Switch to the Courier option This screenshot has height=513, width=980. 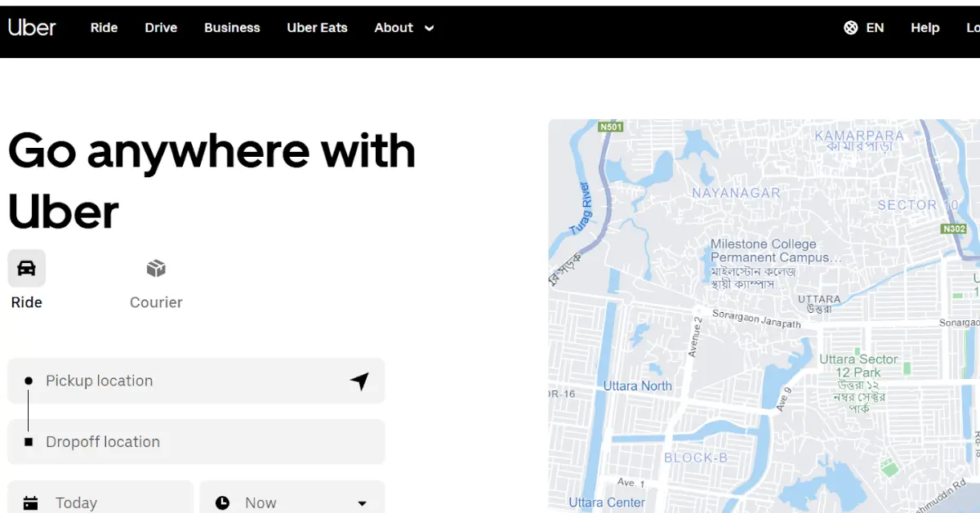point(155,282)
